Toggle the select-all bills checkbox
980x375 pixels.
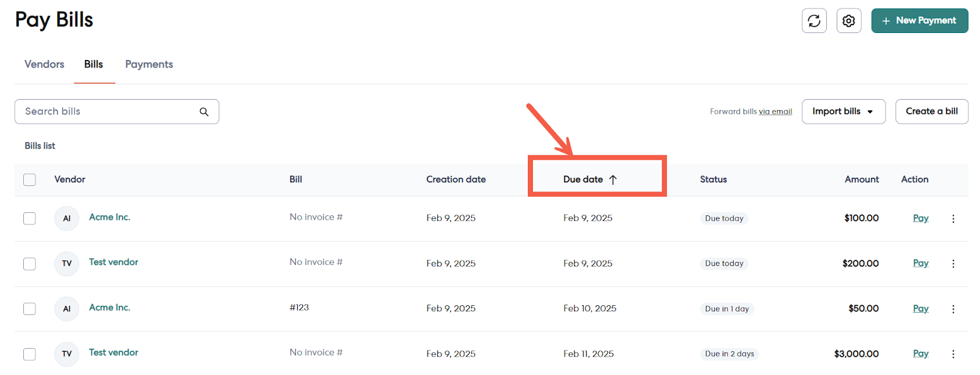(29, 180)
